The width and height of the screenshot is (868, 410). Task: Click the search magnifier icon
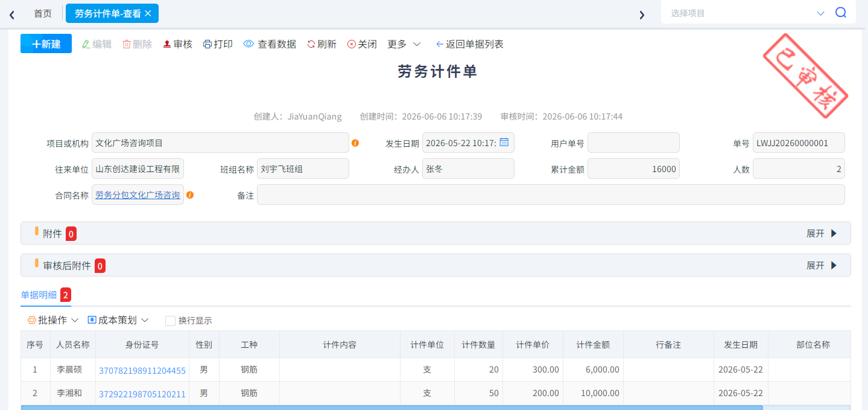point(841,13)
